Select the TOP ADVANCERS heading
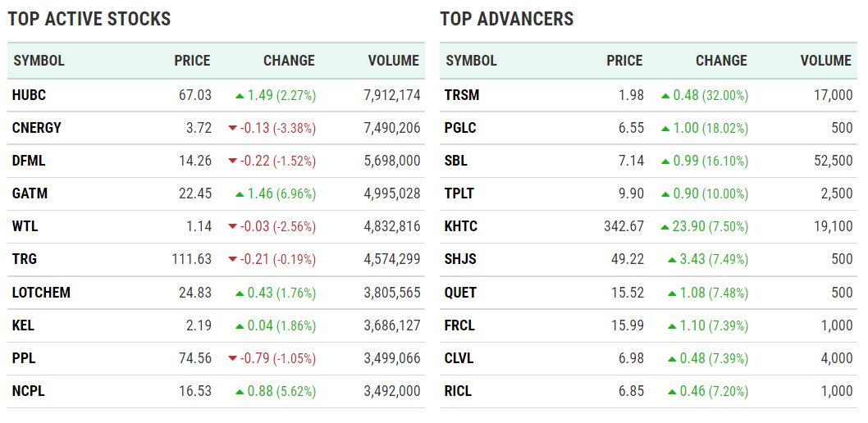The height and width of the screenshot is (423, 868). point(507,19)
